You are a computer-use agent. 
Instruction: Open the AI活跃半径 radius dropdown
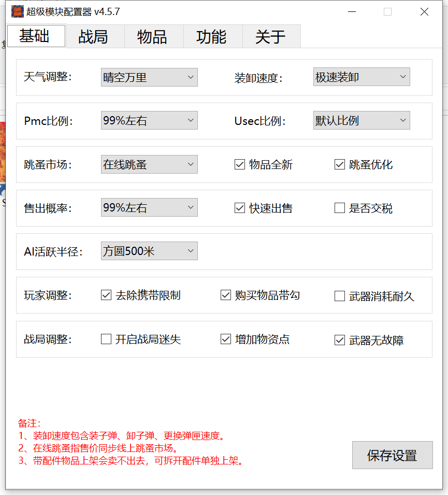pos(149,251)
